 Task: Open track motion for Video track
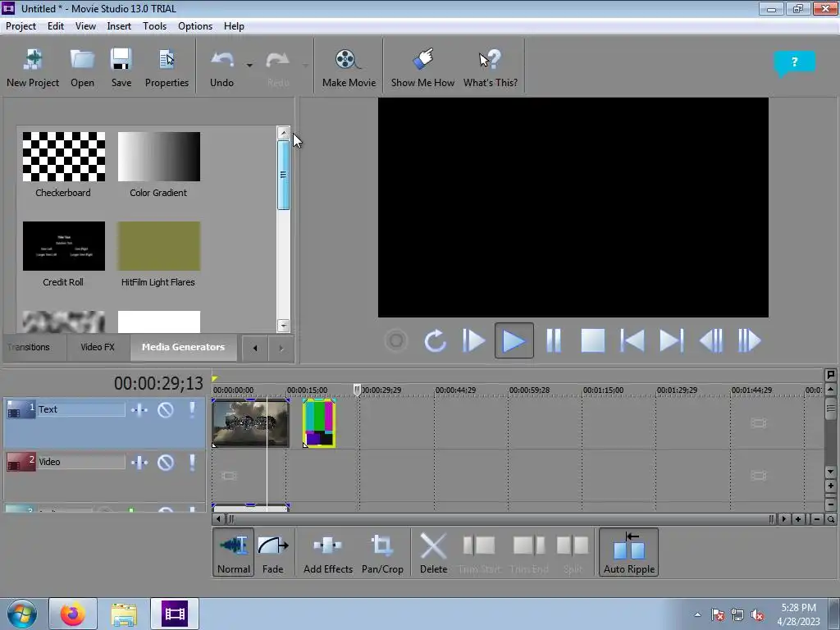(139, 463)
